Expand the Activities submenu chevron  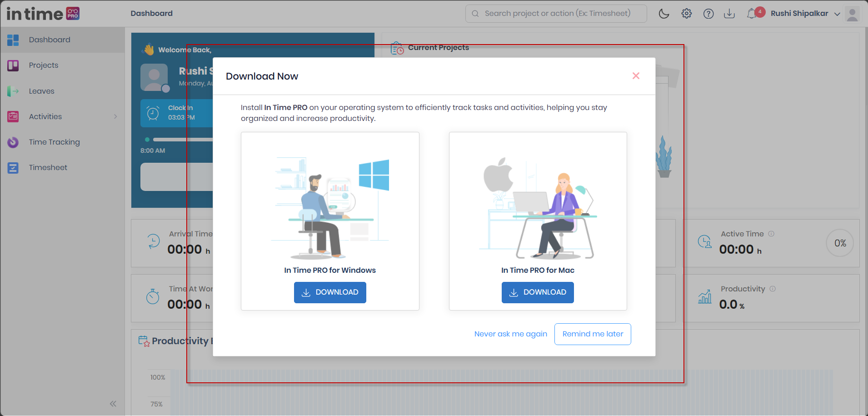(115, 116)
